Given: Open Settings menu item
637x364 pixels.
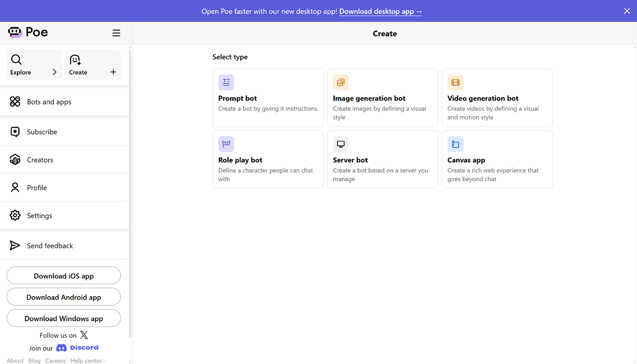Looking at the screenshot, I should [64, 215].
